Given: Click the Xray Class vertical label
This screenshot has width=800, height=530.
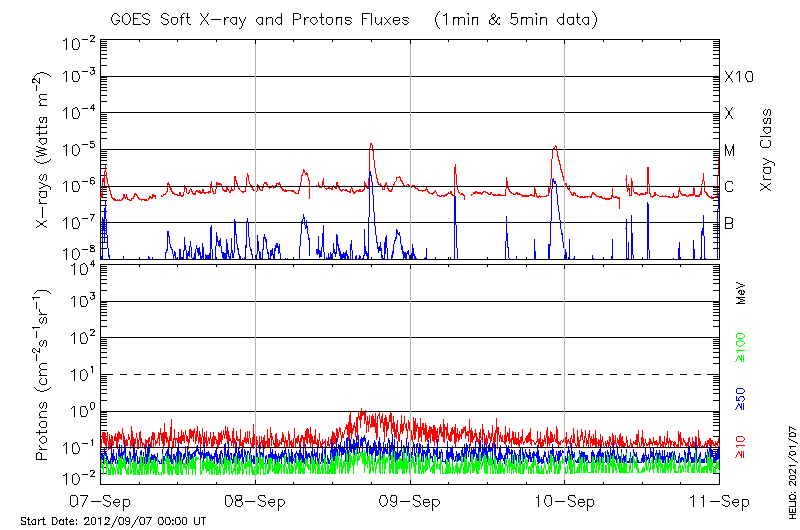Looking at the screenshot, I should [x=766, y=150].
